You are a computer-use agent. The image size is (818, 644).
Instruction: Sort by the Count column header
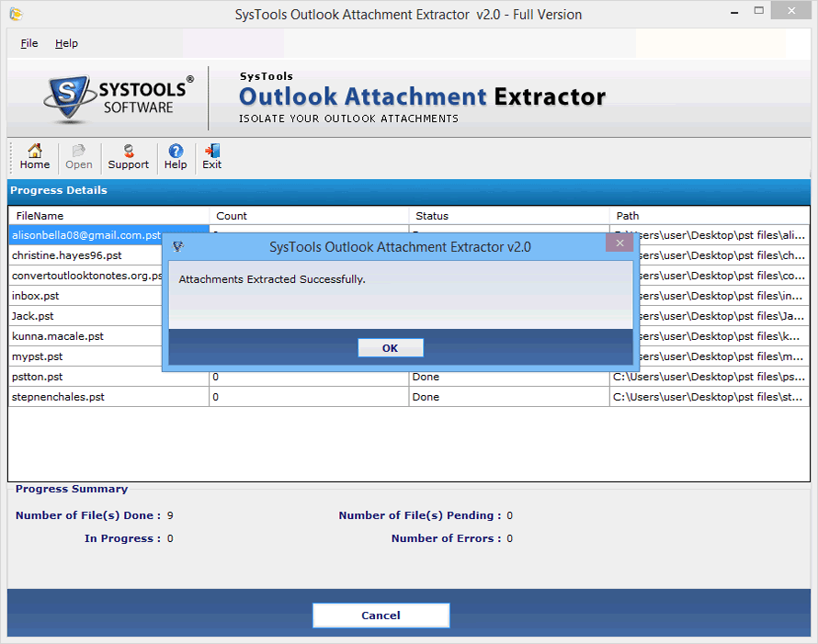(x=310, y=216)
